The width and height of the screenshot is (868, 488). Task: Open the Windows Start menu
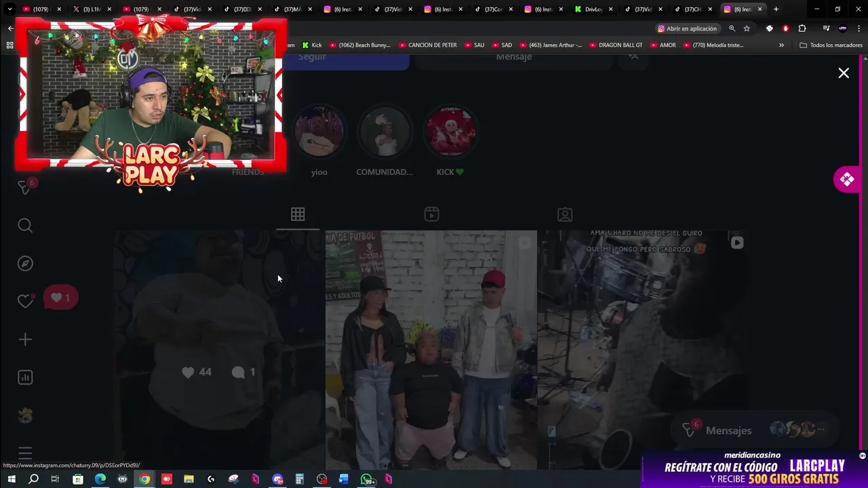(x=12, y=479)
